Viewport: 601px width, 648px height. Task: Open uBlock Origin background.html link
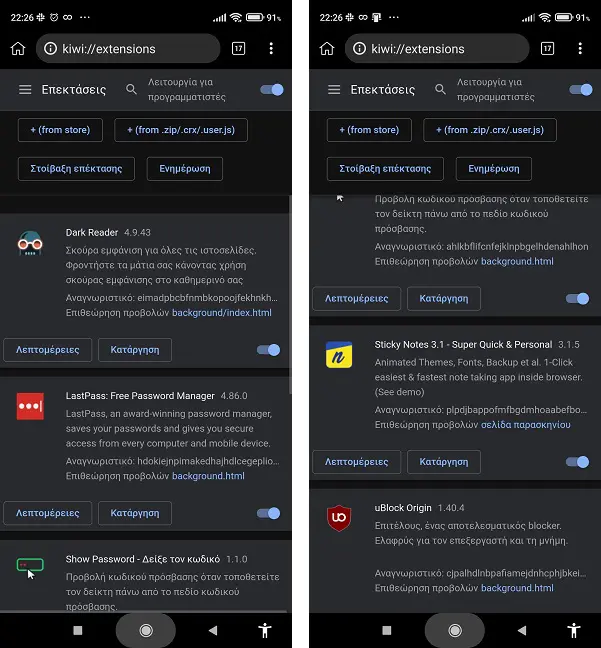click(x=517, y=588)
